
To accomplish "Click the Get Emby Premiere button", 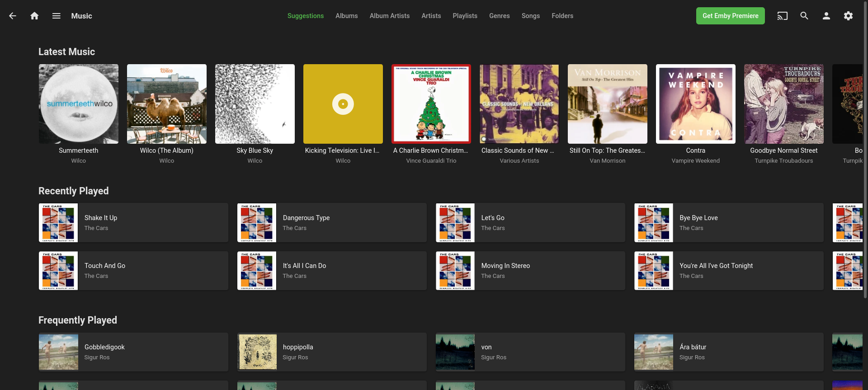I will (x=731, y=16).
